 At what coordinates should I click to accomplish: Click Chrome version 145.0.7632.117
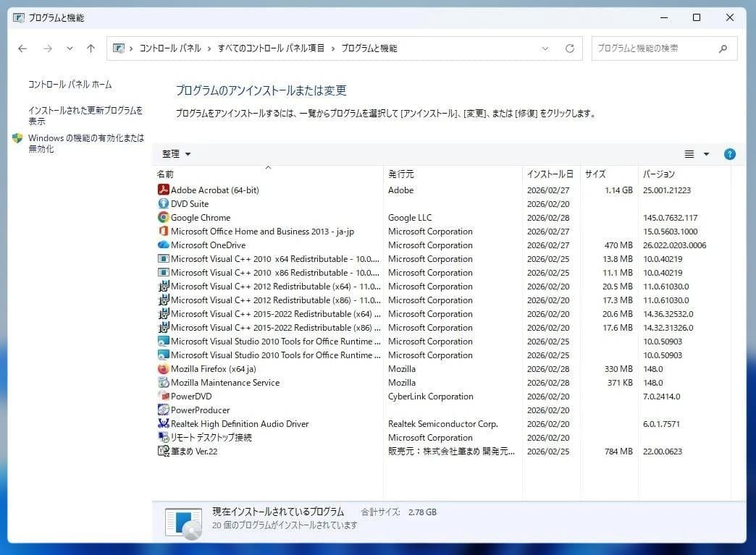click(x=670, y=217)
